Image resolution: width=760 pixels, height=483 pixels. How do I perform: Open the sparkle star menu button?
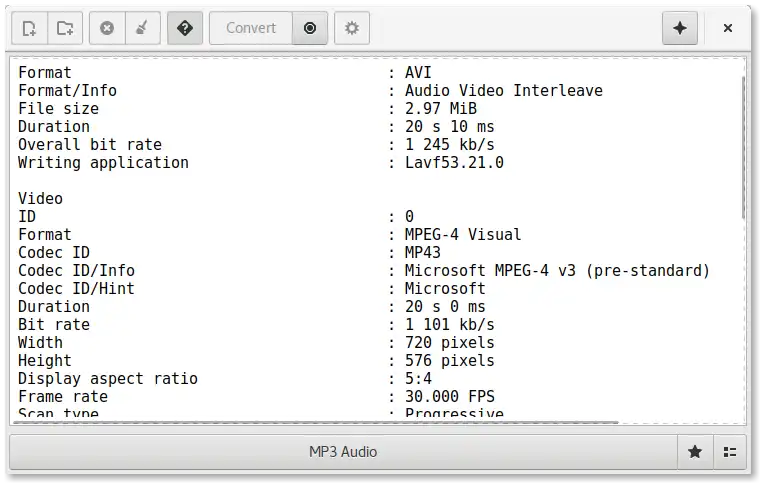tap(680, 28)
